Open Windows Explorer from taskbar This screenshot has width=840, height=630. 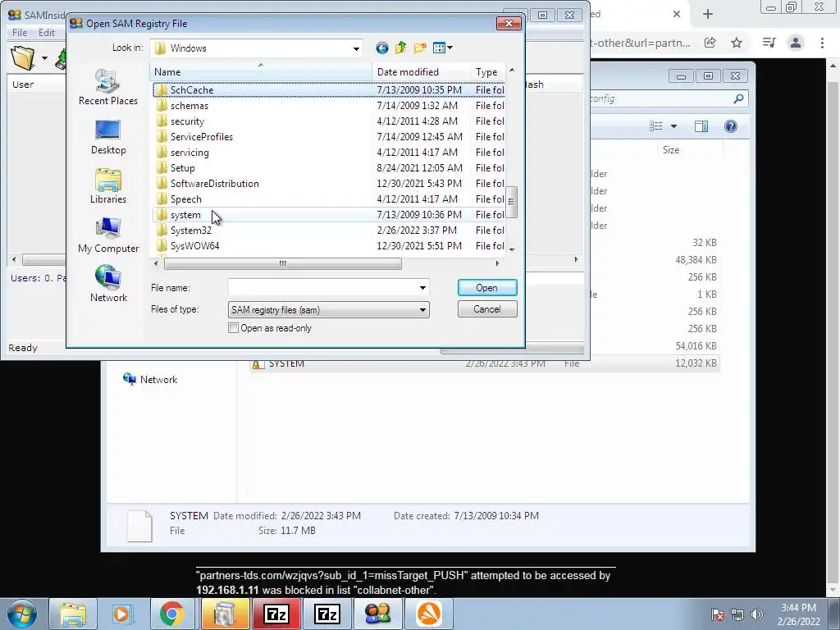(x=73, y=614)
